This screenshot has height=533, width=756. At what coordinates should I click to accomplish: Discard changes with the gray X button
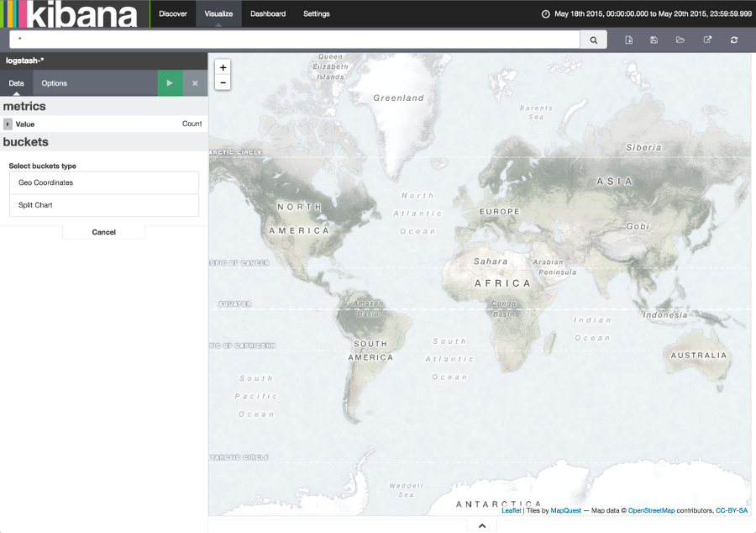point(194,83)
